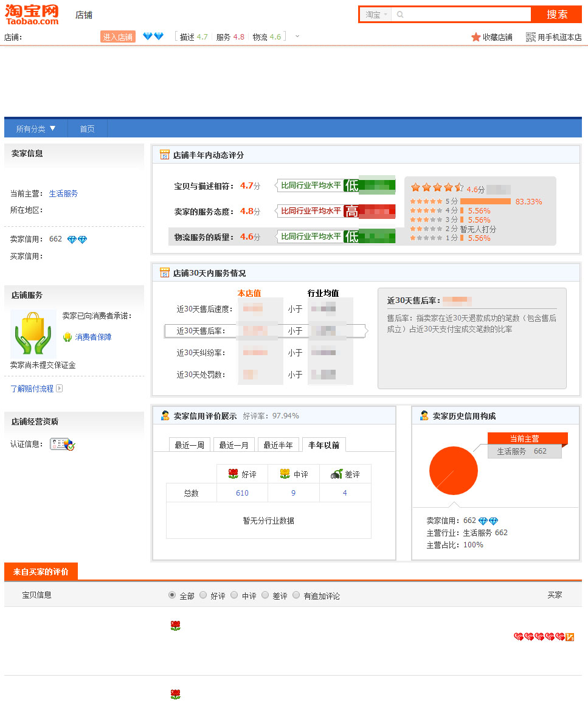Click the 高 red badge for 卖家的服务态度
588x703 pixels.
[351, 211]
